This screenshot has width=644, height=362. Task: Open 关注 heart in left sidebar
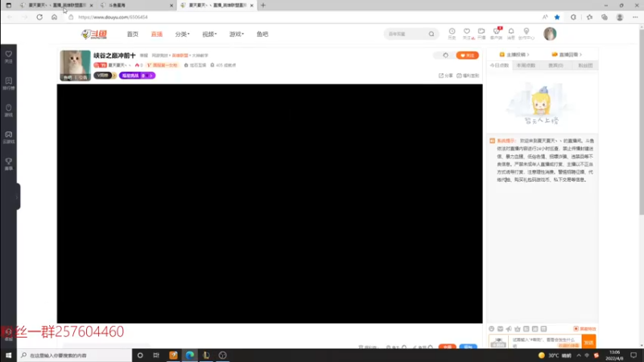9,57
